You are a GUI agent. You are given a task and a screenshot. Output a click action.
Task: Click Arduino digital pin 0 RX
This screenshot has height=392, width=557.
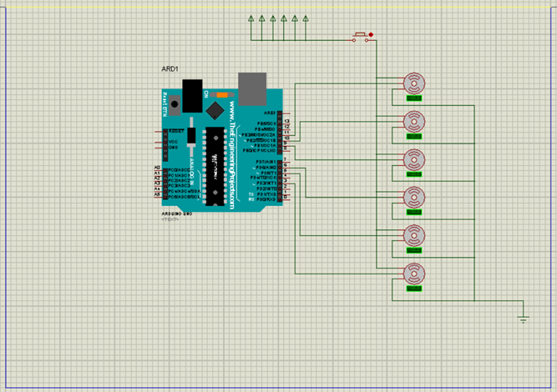click(x=284, y=199)
